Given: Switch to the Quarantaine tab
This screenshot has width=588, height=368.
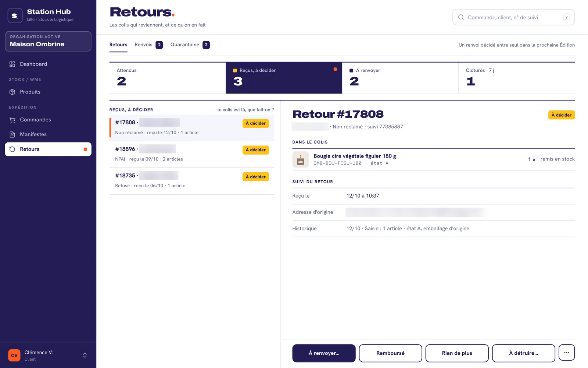Looking at the screenshot, I should [x=190, y=45].
